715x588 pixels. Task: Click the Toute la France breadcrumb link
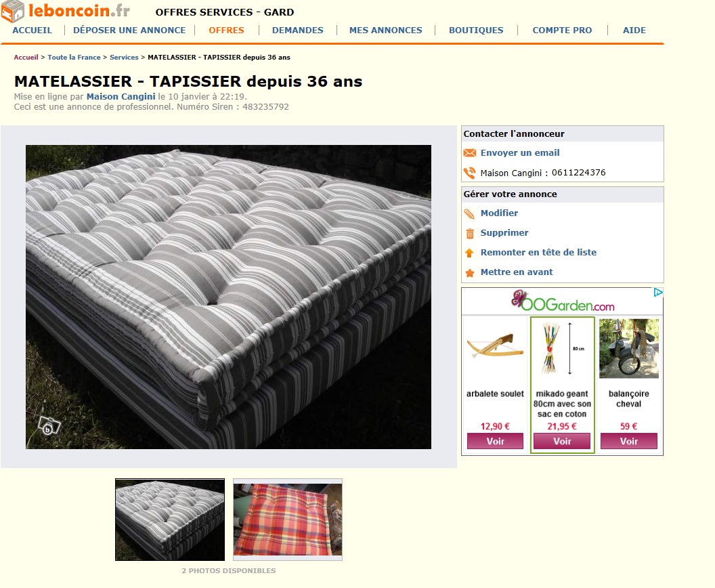(74, 57)
